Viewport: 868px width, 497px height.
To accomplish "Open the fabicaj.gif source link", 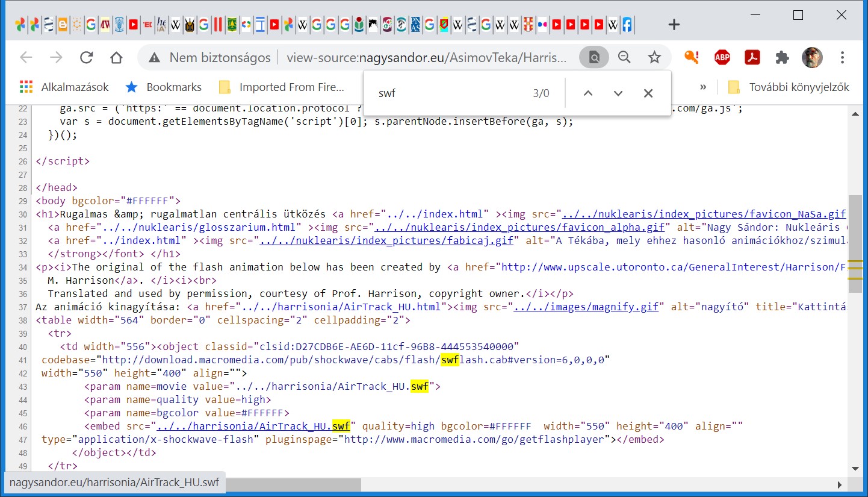I will 386,240.
